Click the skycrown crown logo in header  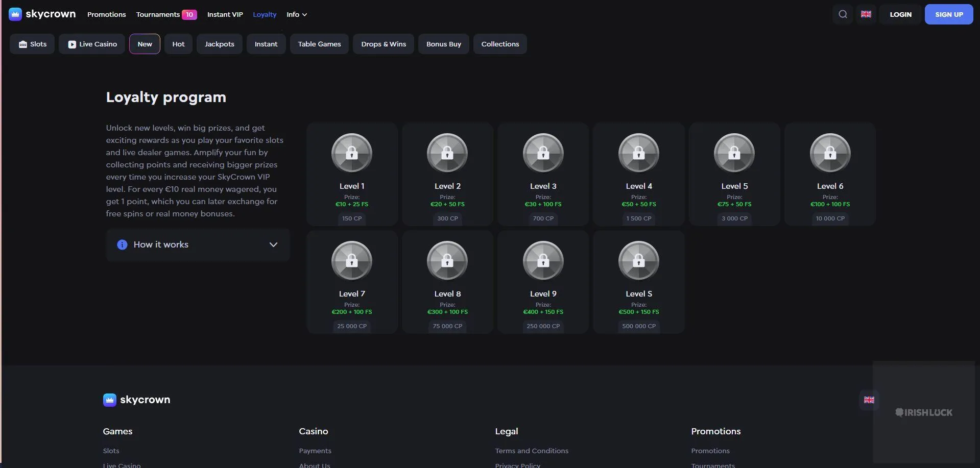(15, 14)
